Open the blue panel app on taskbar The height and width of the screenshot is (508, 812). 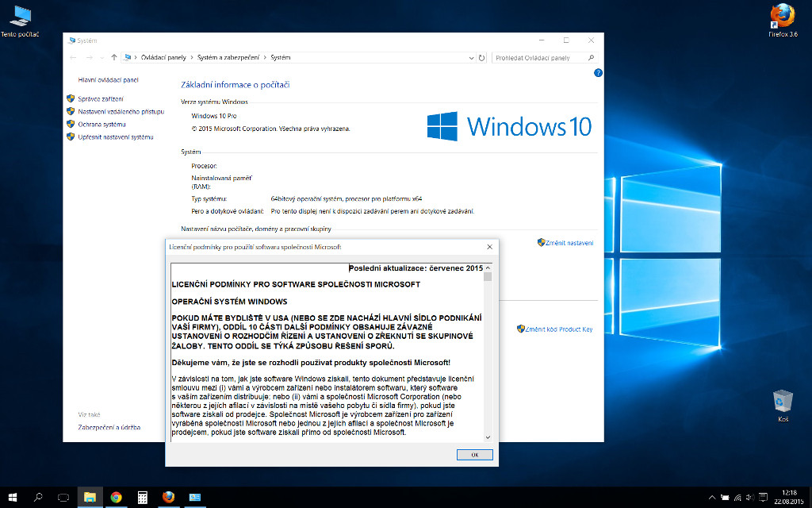pyautogui.click(x=195, y=498)
